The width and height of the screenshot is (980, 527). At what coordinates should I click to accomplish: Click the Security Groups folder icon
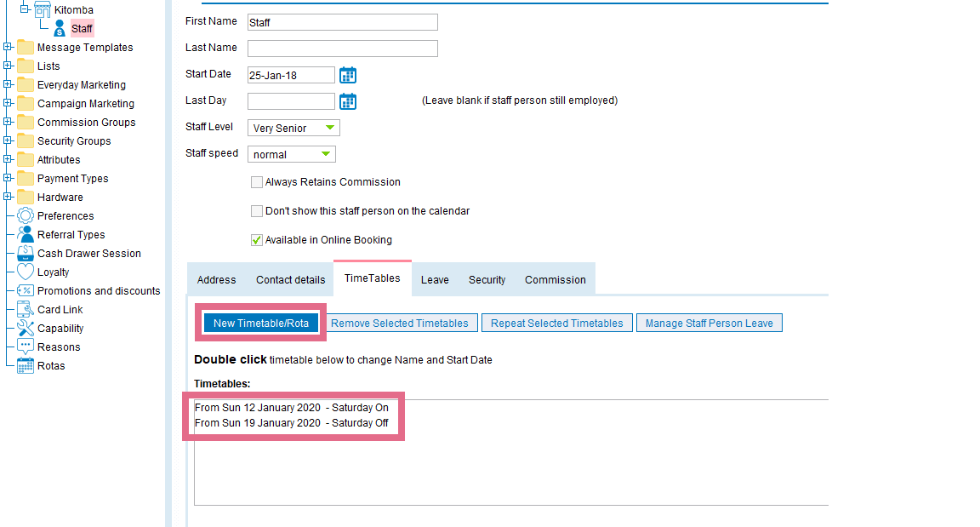[x=26, y=141]
